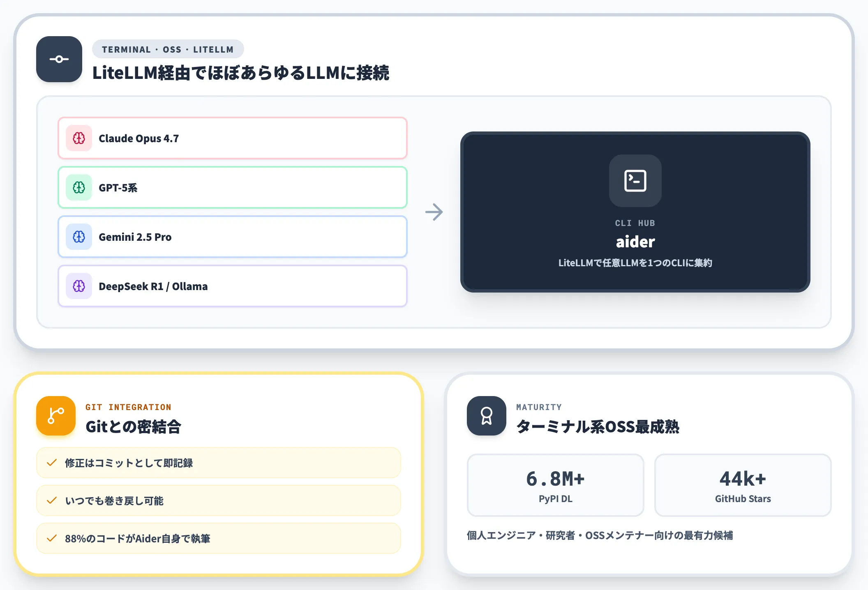Click the pink brain icon for Claude Opus 4.7
The width and height of the screenshot is (868, 590).
coord(79,138)
